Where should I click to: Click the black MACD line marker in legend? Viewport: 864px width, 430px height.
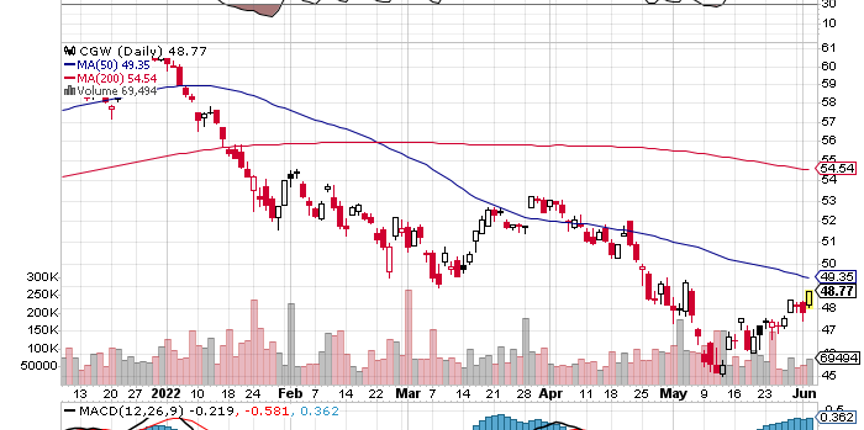tap(69, 410)
